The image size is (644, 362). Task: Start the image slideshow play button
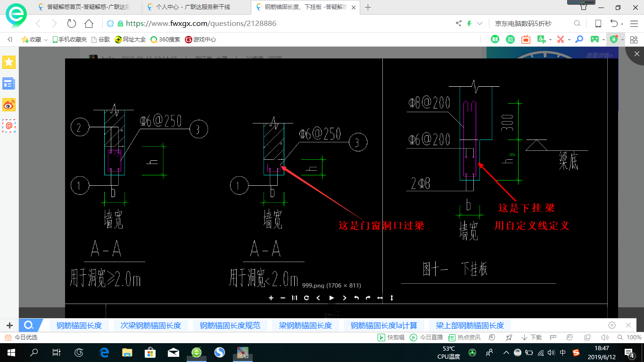[x=331, y=298]
